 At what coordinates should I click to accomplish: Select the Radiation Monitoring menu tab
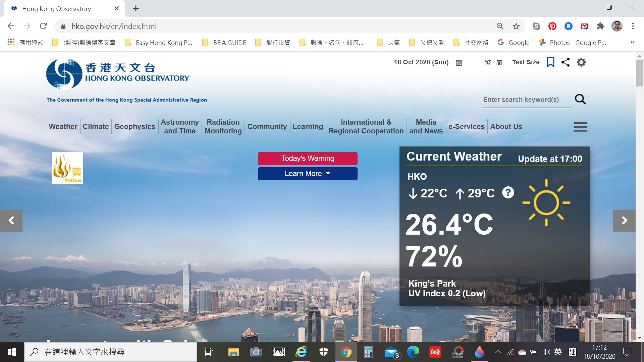(223, 126)
